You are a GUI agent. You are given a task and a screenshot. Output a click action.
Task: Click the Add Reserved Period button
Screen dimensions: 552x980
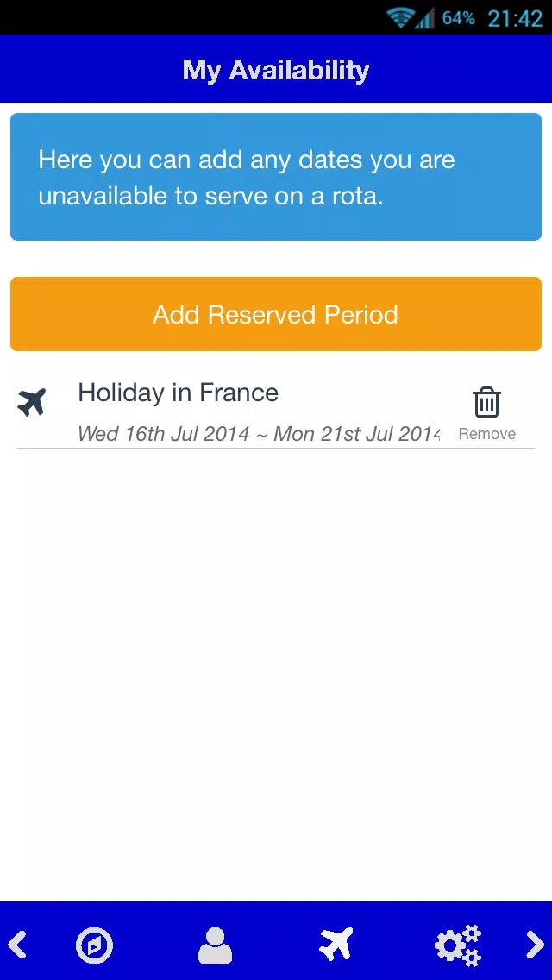pyautogui.click(x=276, y=314)
